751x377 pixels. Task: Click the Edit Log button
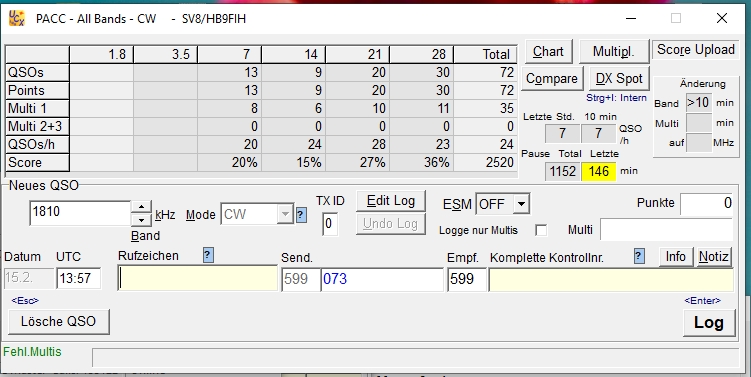391,201
